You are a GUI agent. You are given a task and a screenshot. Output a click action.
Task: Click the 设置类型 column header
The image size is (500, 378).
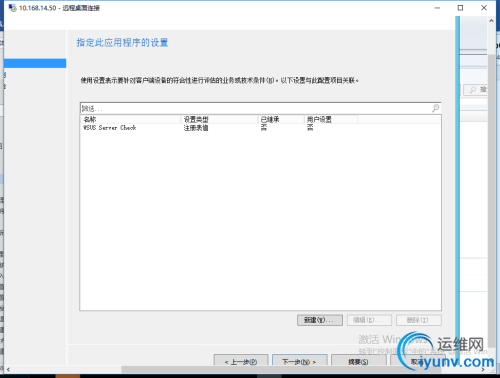point(219,119)
